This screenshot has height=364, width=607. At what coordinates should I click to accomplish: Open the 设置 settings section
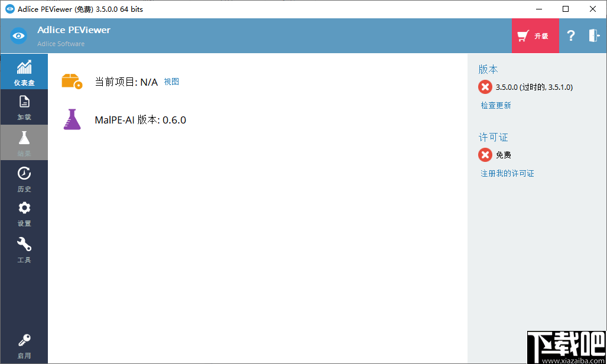pyautogui.click(x=24, y=214)
